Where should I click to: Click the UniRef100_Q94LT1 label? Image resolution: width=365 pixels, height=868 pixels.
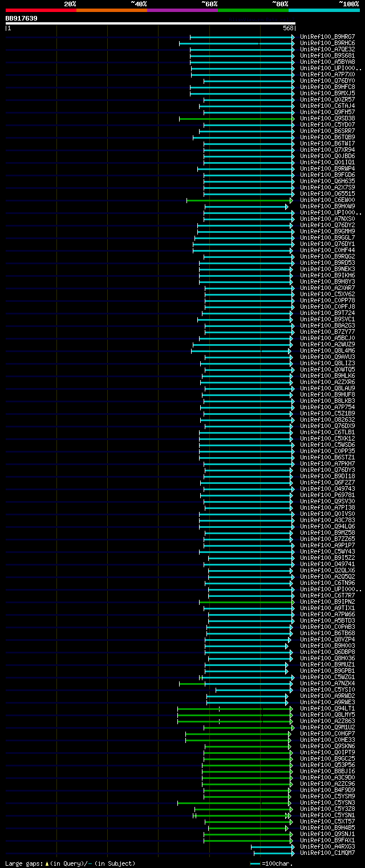point(327,708)
